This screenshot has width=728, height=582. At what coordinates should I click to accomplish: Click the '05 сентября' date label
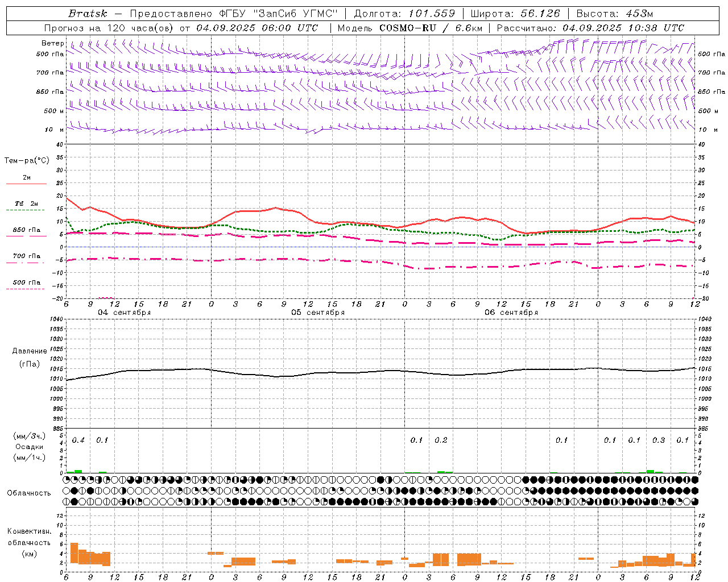tap(318, 313)
